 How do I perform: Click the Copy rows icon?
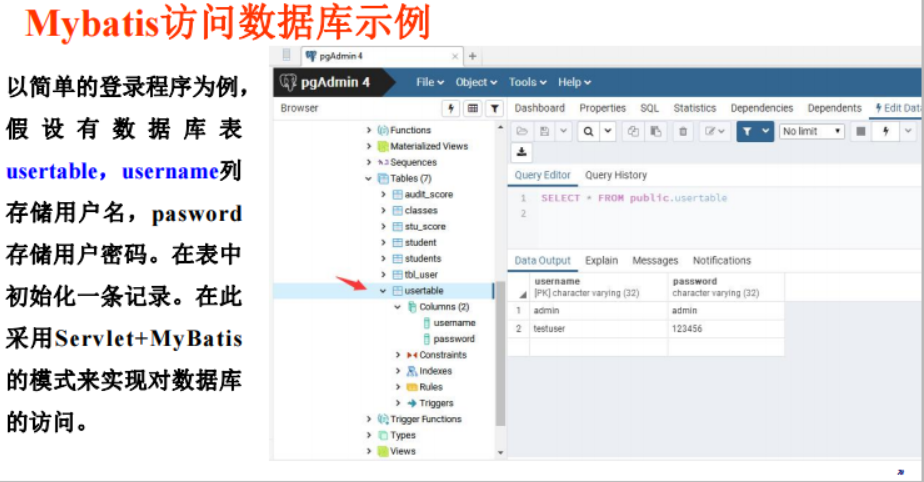pyautogui.click(x=633, y=131)
